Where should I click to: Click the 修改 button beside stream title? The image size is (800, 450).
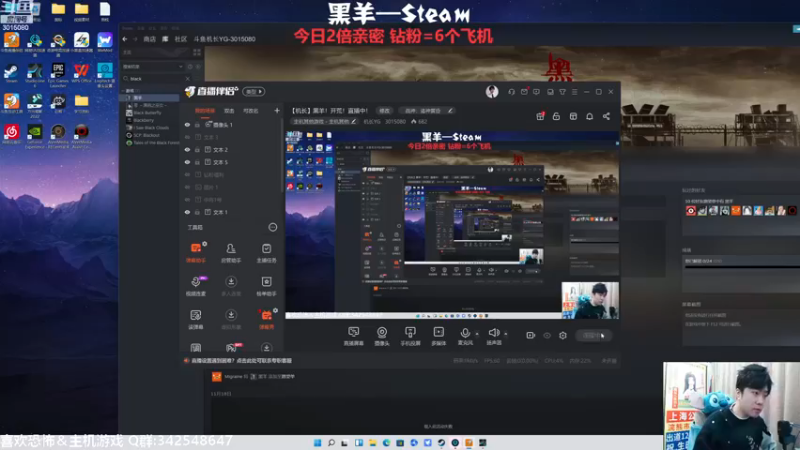[x=384, y=111]
